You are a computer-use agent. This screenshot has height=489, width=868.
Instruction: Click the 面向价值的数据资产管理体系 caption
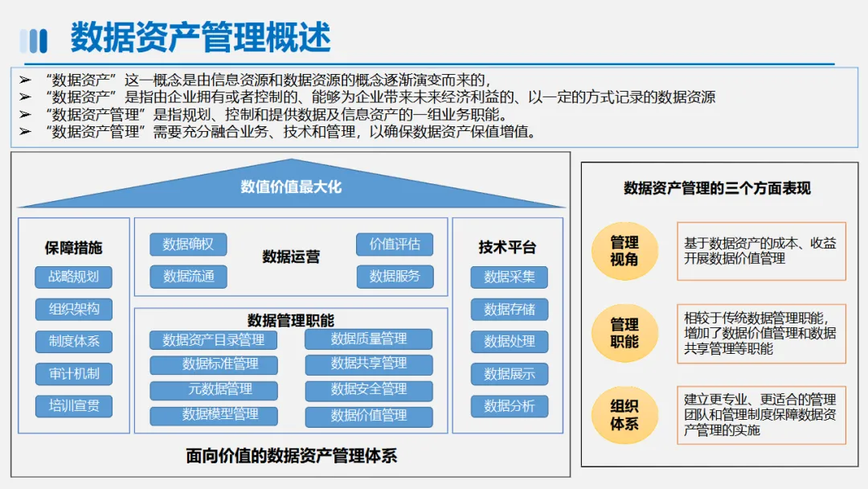[291, 456]
